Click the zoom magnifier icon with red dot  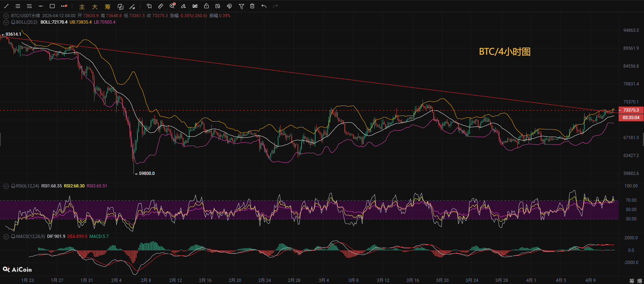tap(172, 6)
